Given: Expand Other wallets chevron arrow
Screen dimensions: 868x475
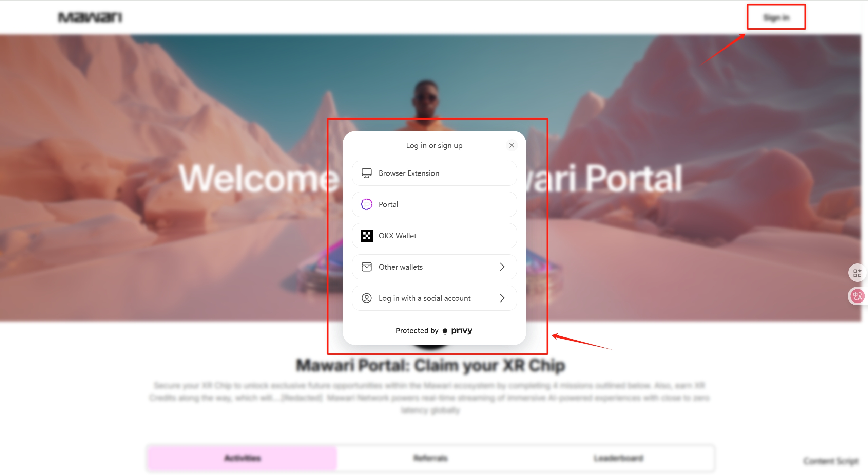Looking at the screenshot, I should pyautogui.click(x=502, y=267).
